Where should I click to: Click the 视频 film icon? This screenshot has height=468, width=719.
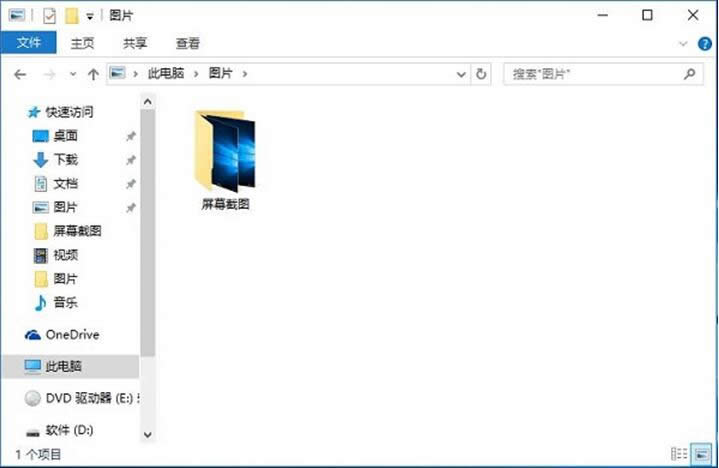click(40, 255)
